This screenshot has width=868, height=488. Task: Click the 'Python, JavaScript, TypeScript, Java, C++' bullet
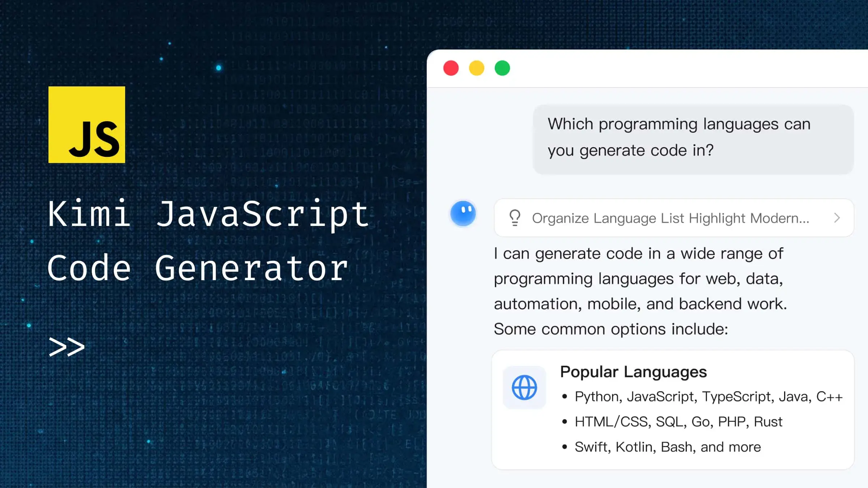click(x=709, y=397)
